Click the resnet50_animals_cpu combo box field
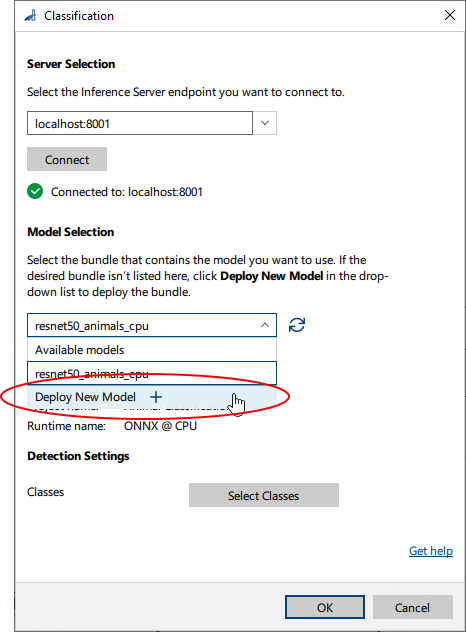This screenshot has height=632, width=466. pos(152,325)
